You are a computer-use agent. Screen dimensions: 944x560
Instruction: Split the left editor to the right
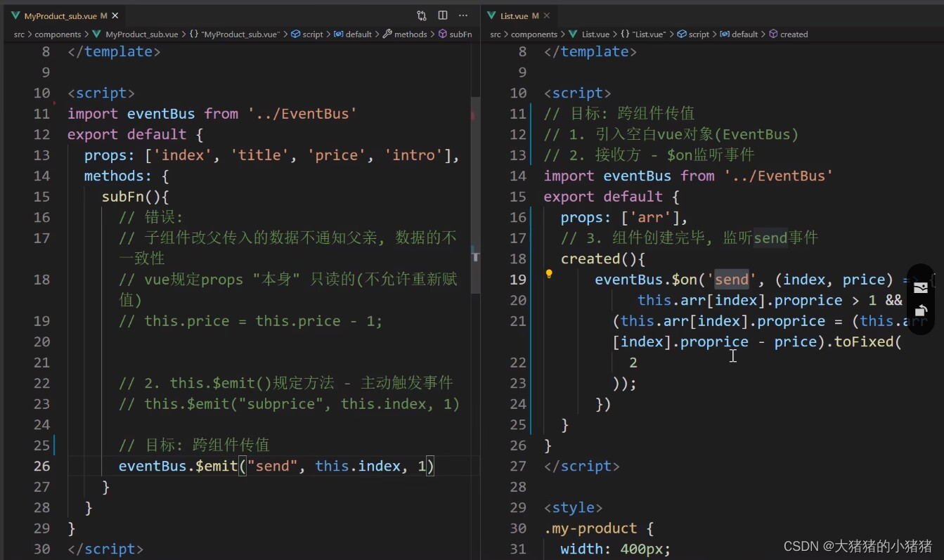[443, 15]
